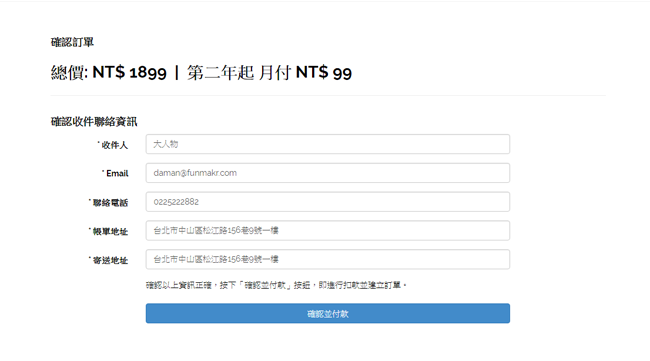Click the 確認訂單 page heading

(72, 42)
